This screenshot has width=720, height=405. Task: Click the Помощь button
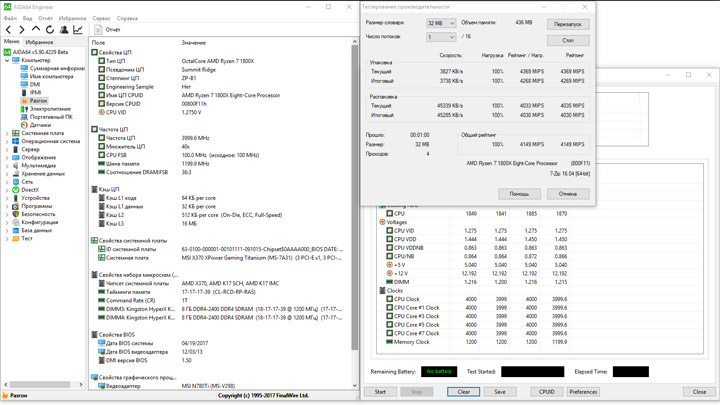(519, 194)
